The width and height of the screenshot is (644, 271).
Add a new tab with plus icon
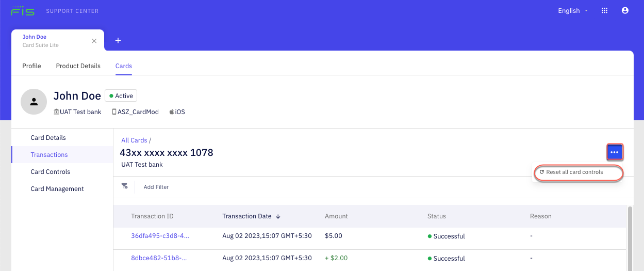click(x=118, y=41)
